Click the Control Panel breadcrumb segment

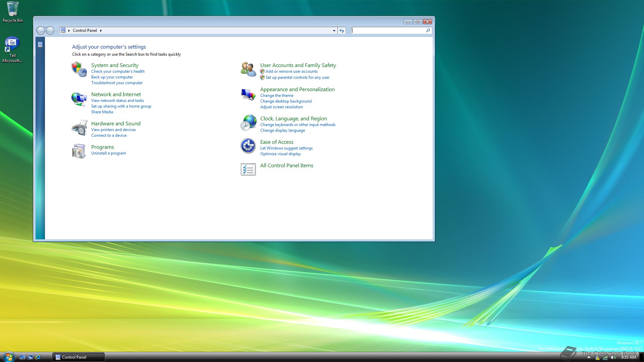[x=85, y=31]
